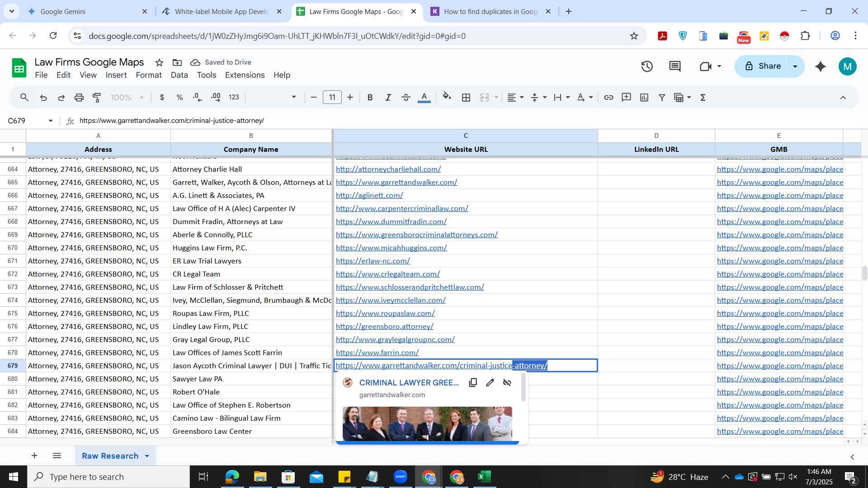Viewport: 868px width, 488px height.
Task: Click the Windows Start button
Action: 13,477
